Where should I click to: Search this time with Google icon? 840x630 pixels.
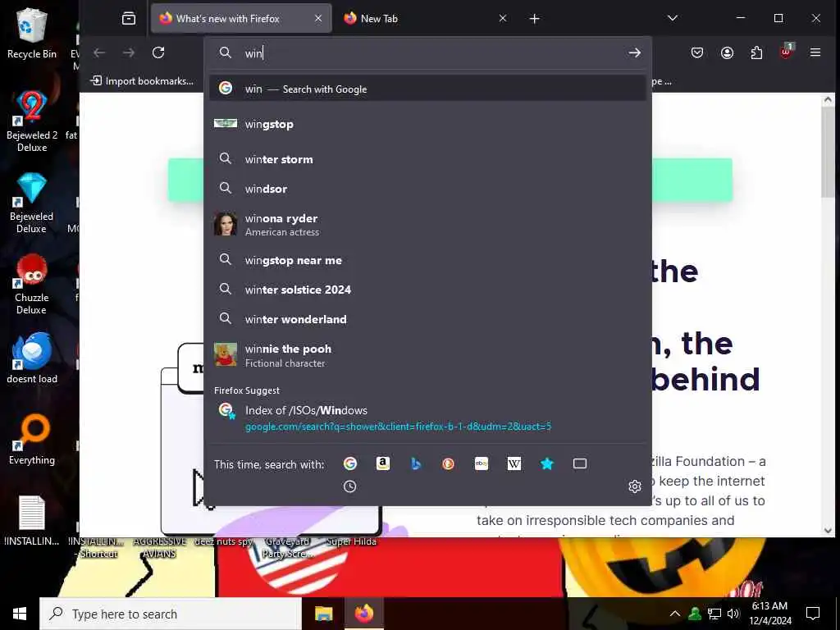coord(349,463)
